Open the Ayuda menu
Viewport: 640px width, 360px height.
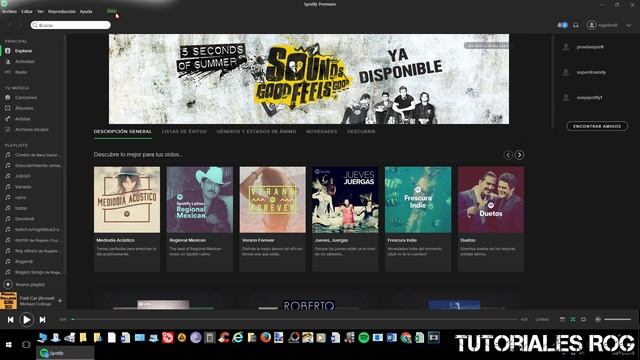[86, 11]
